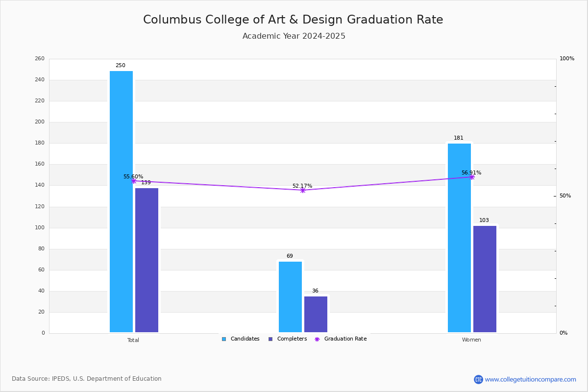Screen dimensions: 588x392
Task: Select the Women candidates bar showing 181
Action: 459,238
